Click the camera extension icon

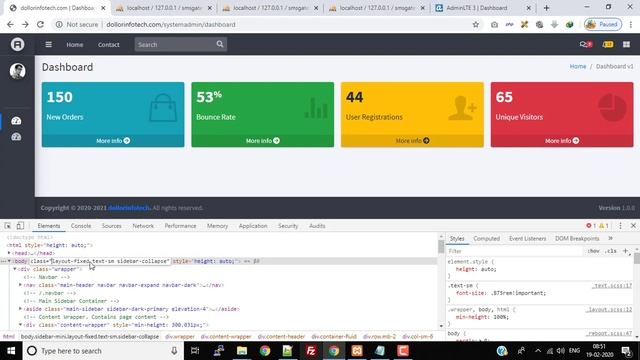point(494,24)
